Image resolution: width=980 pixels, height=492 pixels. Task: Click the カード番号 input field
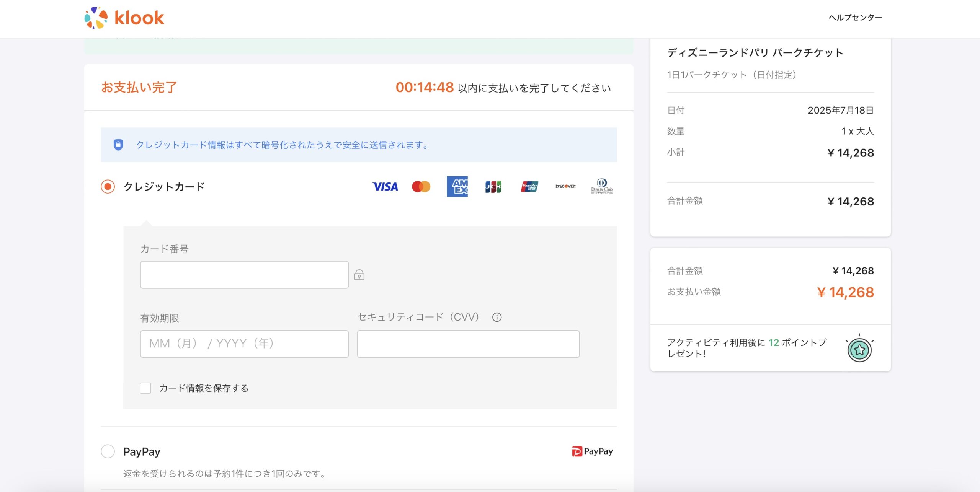click(244, 275)
